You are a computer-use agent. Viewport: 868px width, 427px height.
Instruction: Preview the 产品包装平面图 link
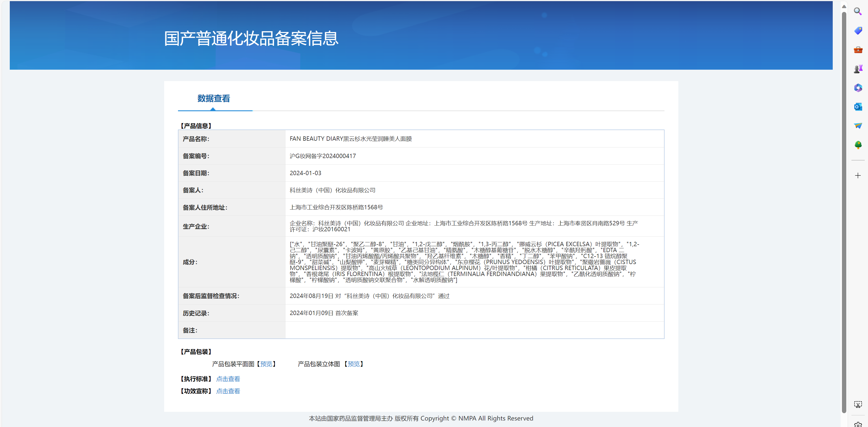coord(266,364)
